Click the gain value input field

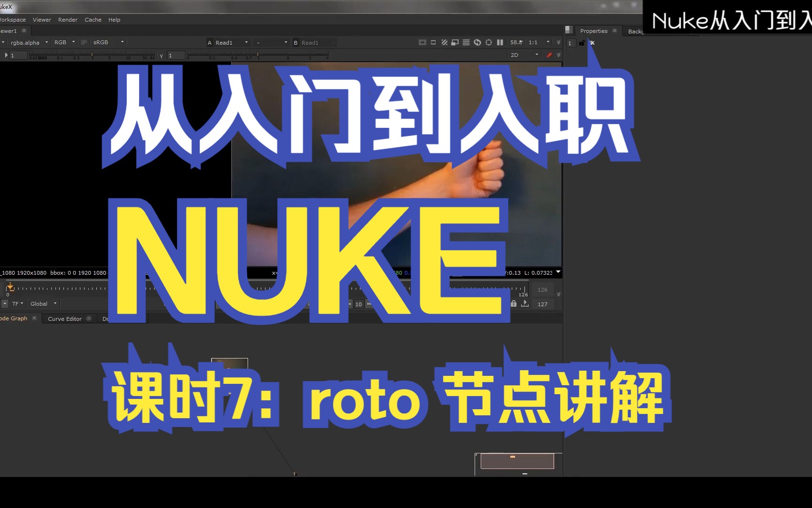tap(18, 56)
